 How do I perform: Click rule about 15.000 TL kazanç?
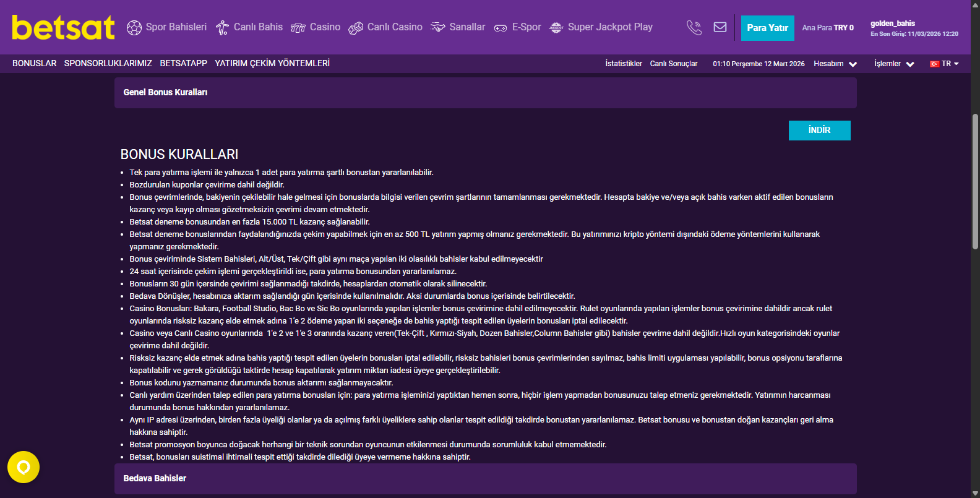click(x=249, y=222)
